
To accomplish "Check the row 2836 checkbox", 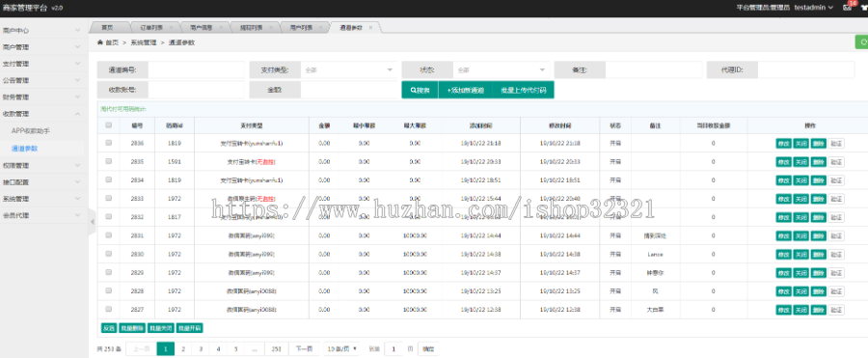I will [108, 143].
